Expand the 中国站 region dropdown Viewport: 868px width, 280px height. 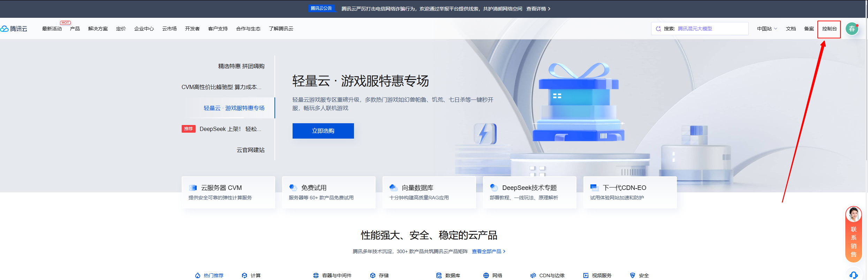pyautogui.click(x=767, y=29)
